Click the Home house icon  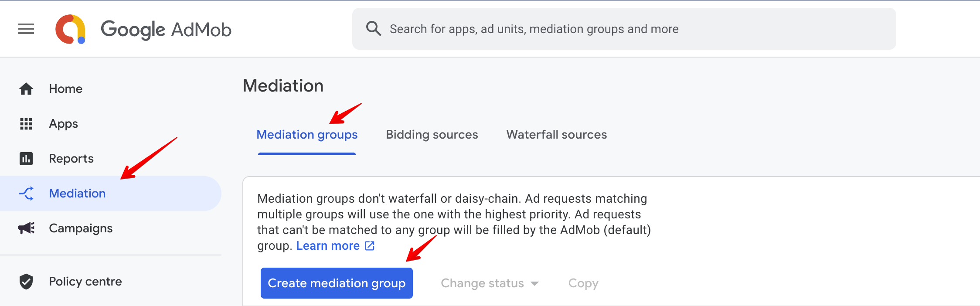pyautogui.click(x=26, y=89)
